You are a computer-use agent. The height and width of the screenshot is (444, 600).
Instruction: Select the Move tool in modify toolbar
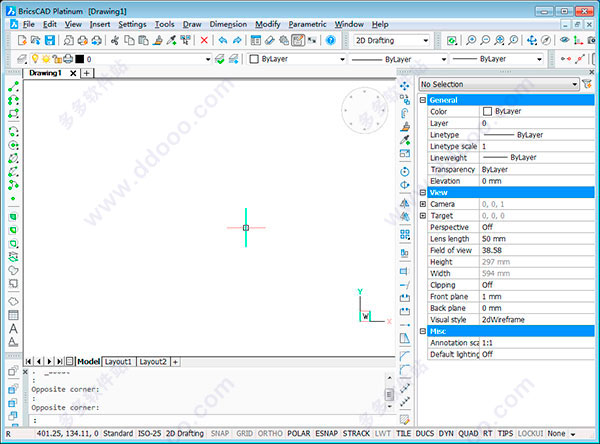(x=404, y=86)
